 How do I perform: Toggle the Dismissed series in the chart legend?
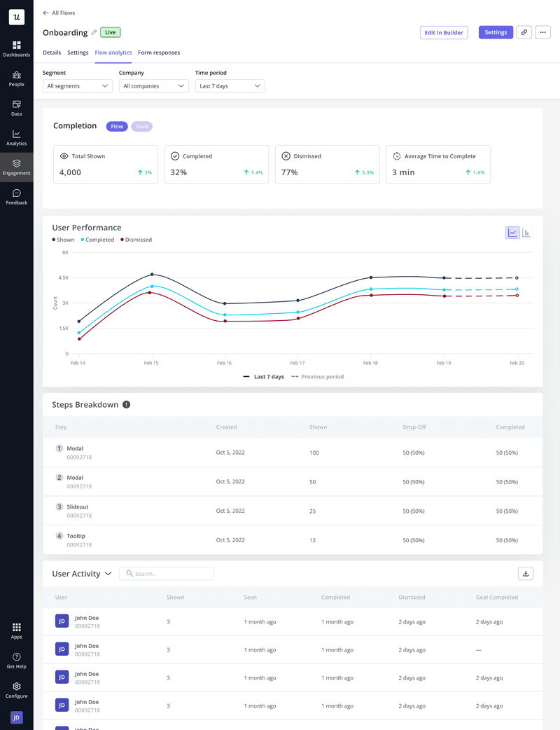[x=136, y=240]
